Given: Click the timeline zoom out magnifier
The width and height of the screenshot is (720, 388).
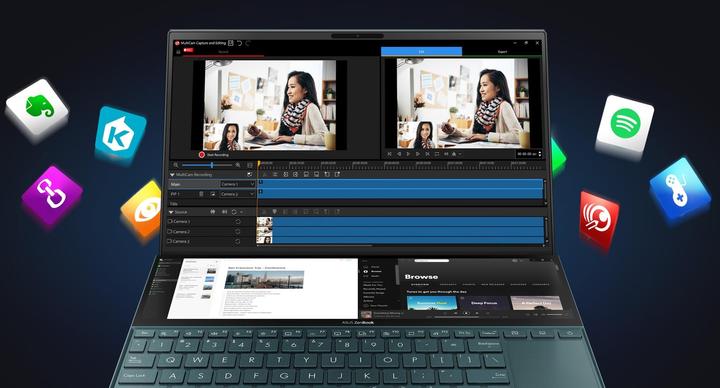Looking at the screenshot, I should 176,165.
